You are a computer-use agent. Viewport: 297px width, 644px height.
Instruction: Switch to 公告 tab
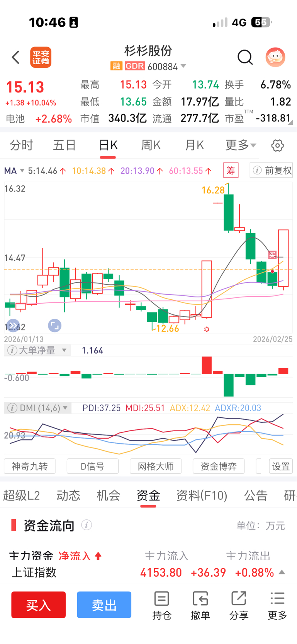(256, 495)
